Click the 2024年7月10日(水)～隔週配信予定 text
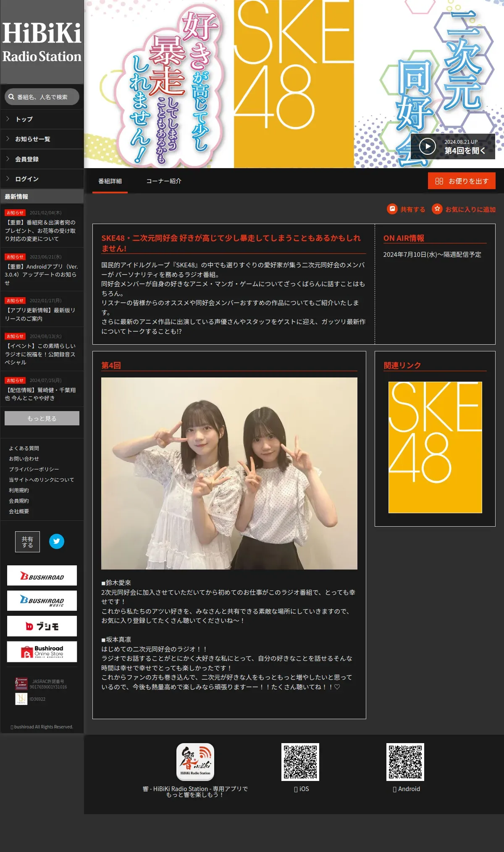The image size is (504, 852). click(x=432, y=254)
